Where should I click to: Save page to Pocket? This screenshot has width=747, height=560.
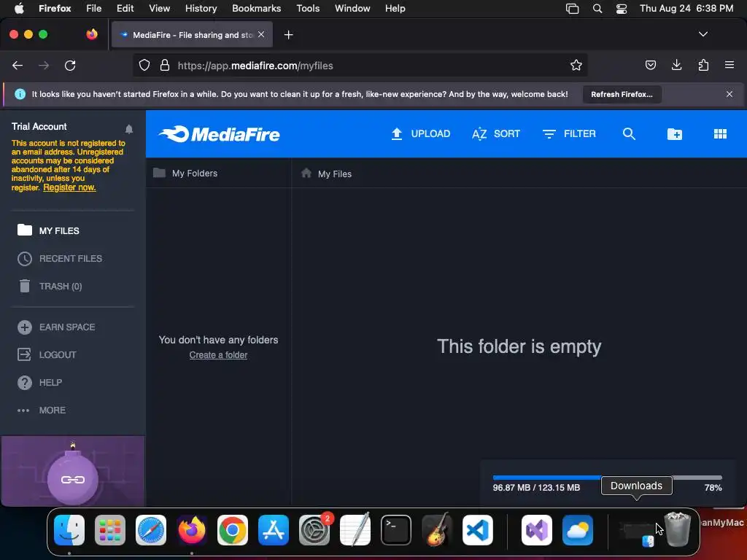click(650, 65)
